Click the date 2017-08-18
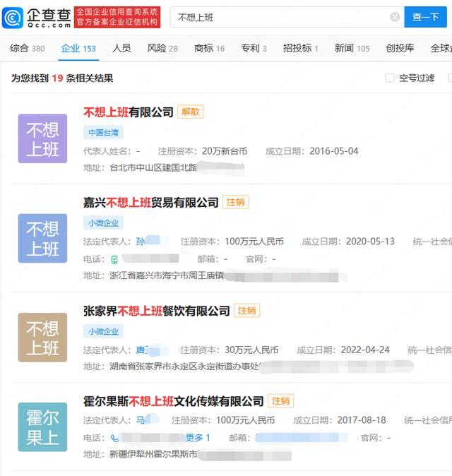Screen dimensions: 452x476 pyautogui.click(x=362, y=420)
